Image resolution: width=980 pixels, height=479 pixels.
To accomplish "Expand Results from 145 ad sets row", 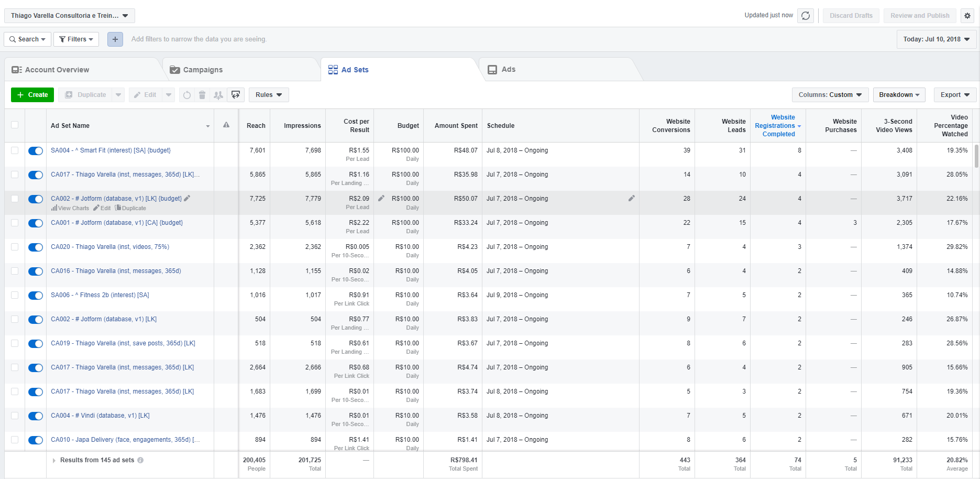I will click(x=54, y=461).
